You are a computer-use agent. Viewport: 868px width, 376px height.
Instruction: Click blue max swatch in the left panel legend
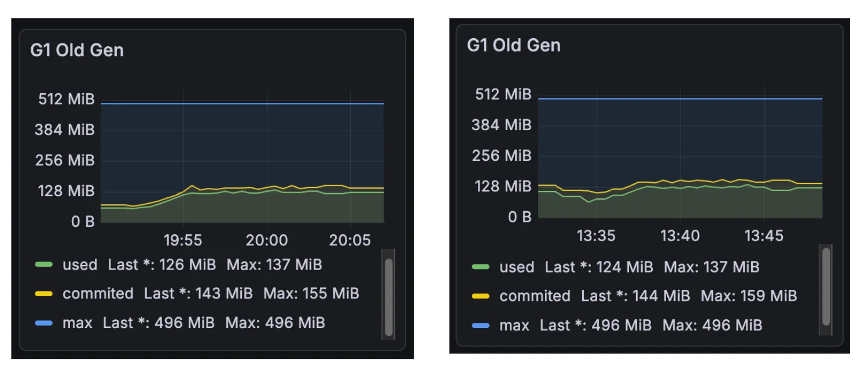click(x=43, y=323)
